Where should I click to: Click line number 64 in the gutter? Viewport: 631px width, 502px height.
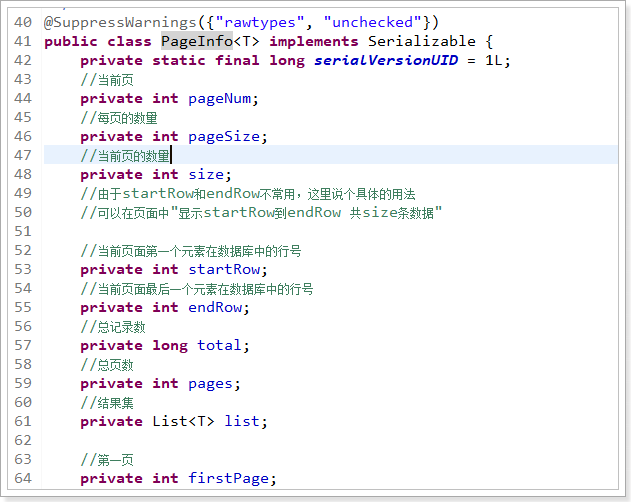23,478
